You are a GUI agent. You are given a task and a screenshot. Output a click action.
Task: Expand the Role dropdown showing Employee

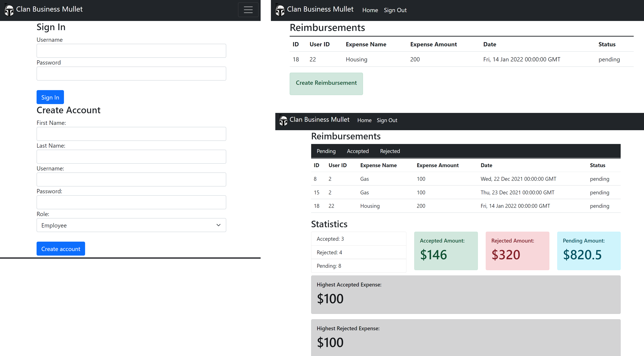131,225
